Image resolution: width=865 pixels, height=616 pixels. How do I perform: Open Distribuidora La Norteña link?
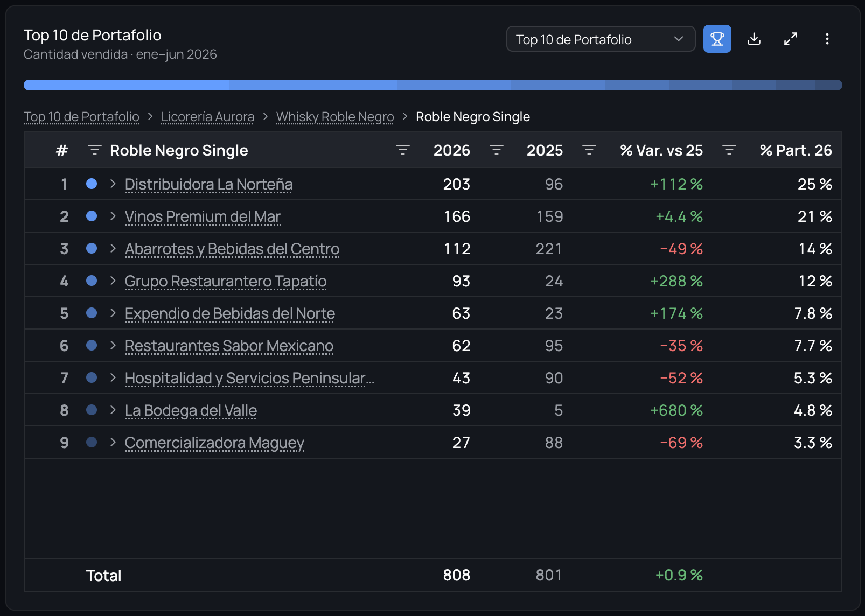pyautogui.click(x=208, y=184)
